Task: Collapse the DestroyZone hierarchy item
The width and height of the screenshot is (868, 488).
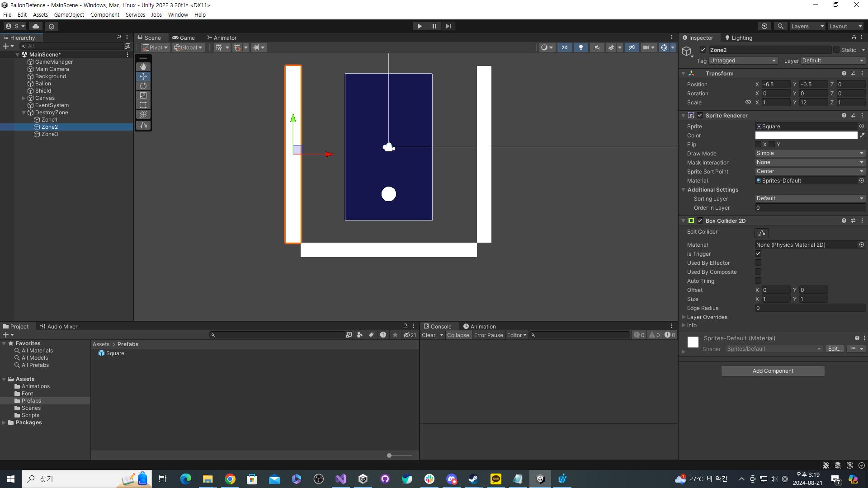Action: tap(24, 113)
